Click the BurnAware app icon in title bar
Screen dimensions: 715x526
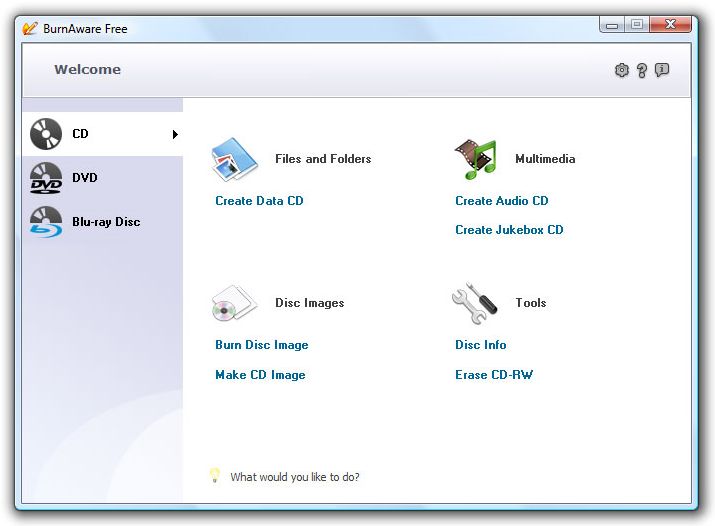(30, 28)
